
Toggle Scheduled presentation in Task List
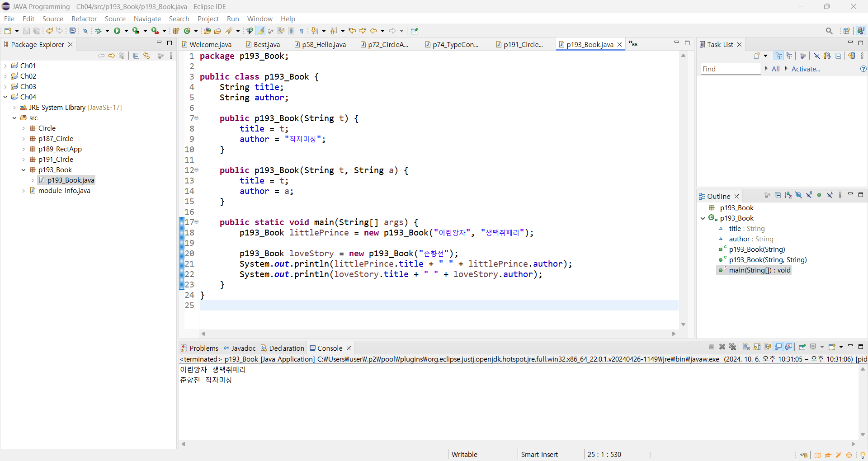point(789,56)
